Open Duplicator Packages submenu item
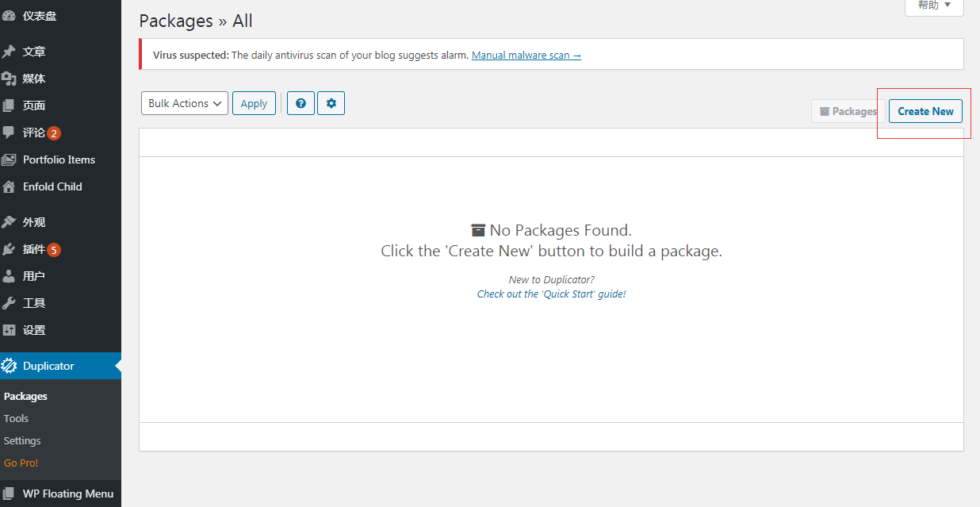This screenshot has height=507, width=980. (25, 396)
